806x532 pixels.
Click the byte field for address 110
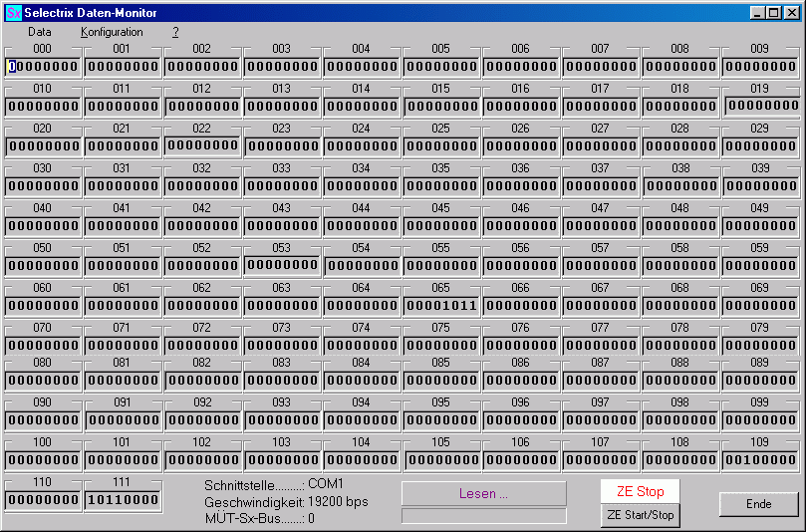click(x=43, y=499)
